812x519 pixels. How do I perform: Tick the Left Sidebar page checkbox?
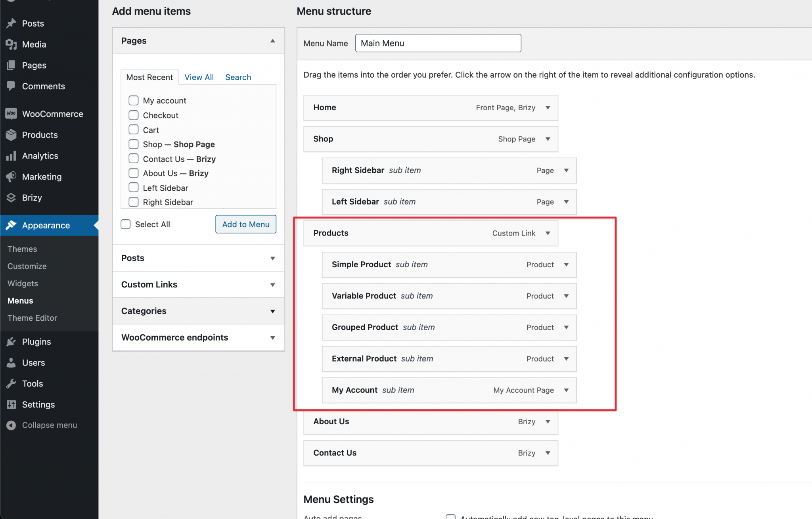click(134, 188)
